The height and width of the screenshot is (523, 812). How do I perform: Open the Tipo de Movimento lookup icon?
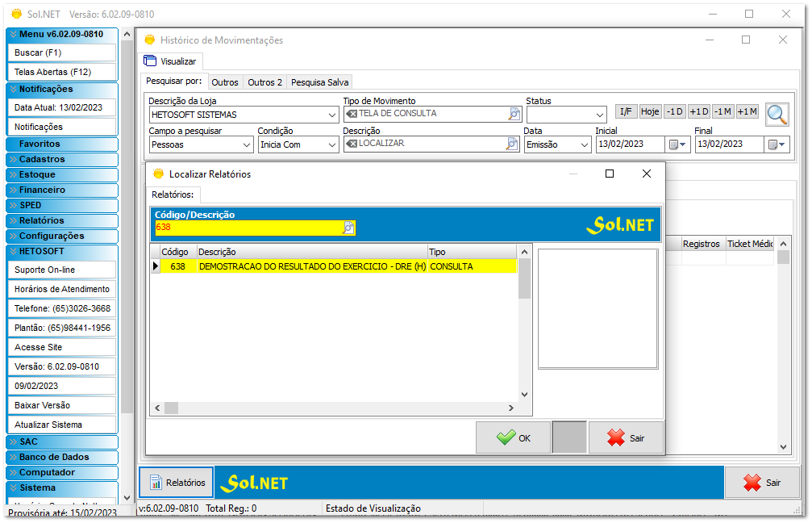point(514,115)
